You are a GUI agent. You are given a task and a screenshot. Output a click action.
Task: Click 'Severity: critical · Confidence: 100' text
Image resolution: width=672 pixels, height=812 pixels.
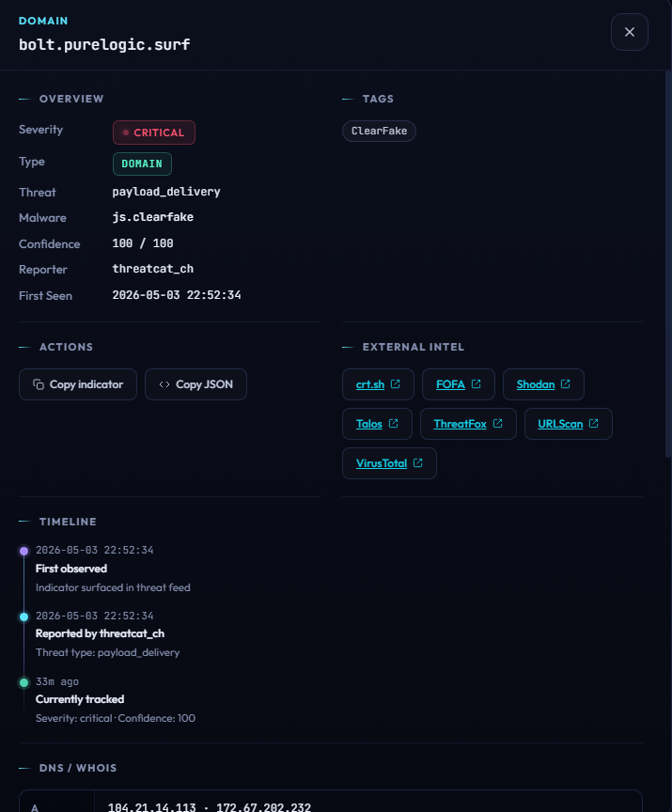point(116,718)
